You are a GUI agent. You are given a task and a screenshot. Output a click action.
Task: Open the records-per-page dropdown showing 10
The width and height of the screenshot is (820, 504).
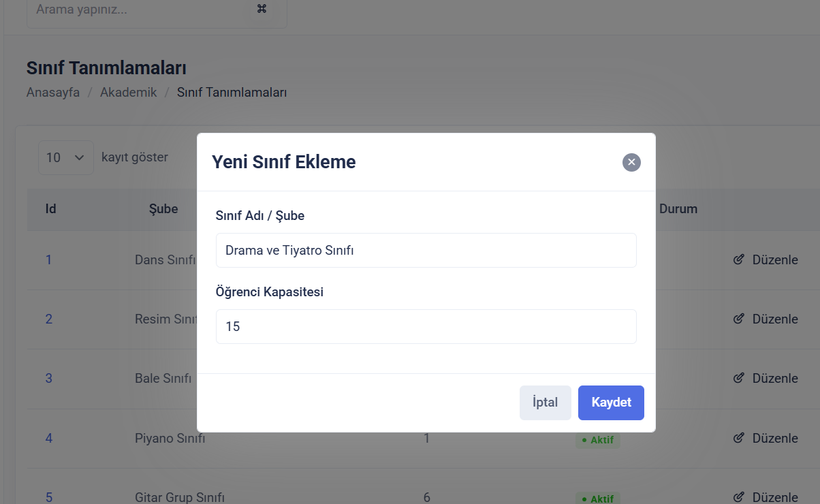(66, 157)
